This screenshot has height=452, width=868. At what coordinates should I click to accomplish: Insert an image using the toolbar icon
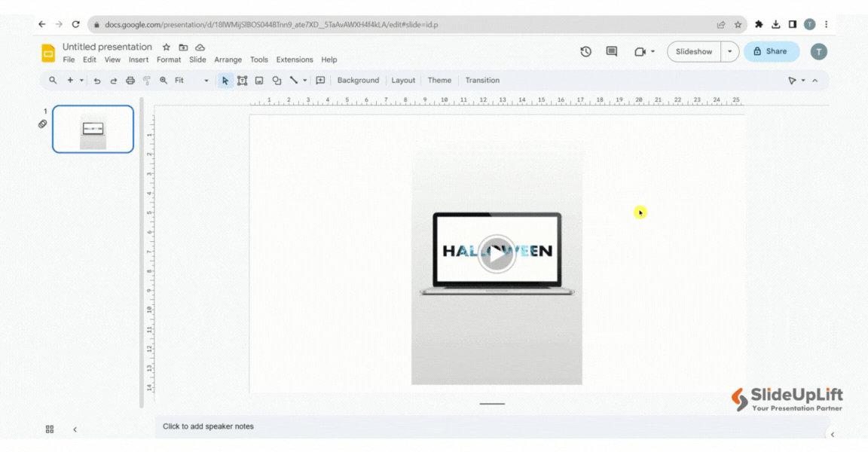pyautogui.click(x=260, y=80)
